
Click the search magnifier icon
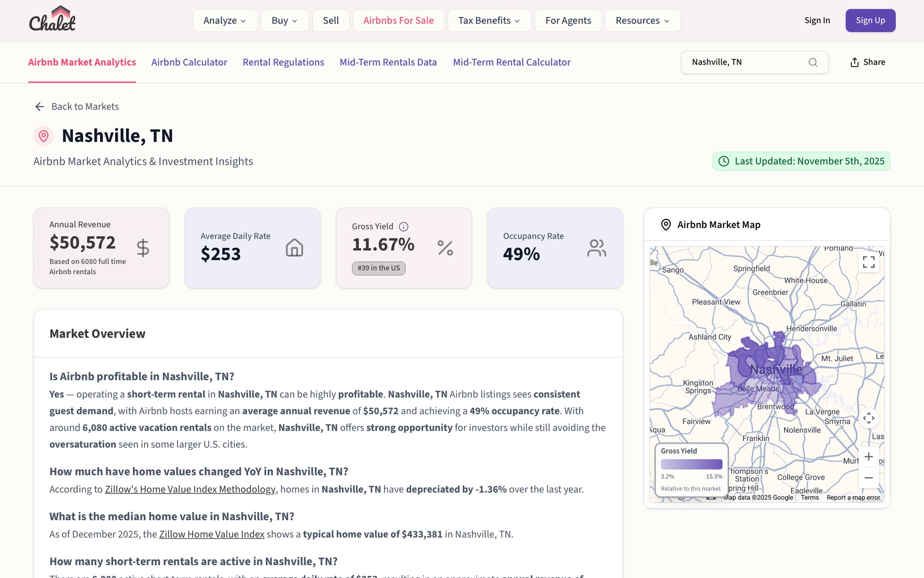pos(812,62)
